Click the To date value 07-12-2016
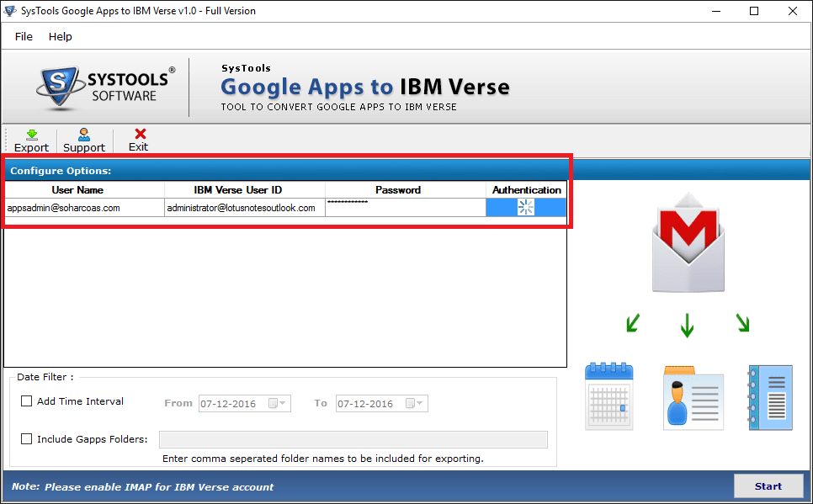This screenshot has width=813, height=504. (365, 403)
